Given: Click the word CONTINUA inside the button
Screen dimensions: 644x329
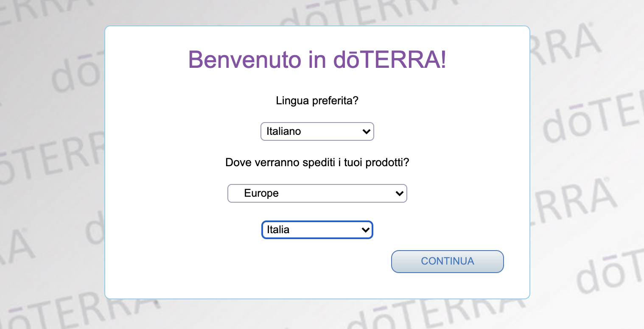Looking at the screenshot, I should (448, 261).
